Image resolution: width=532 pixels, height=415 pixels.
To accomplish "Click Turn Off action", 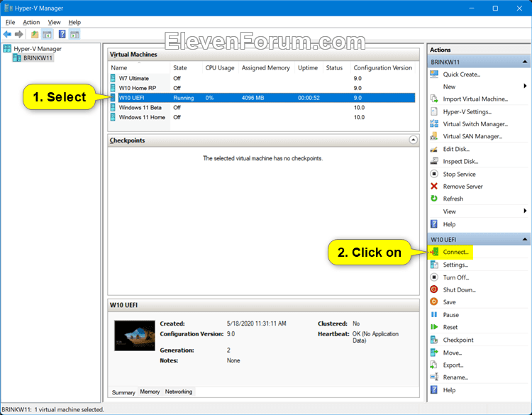I will 455,277.
